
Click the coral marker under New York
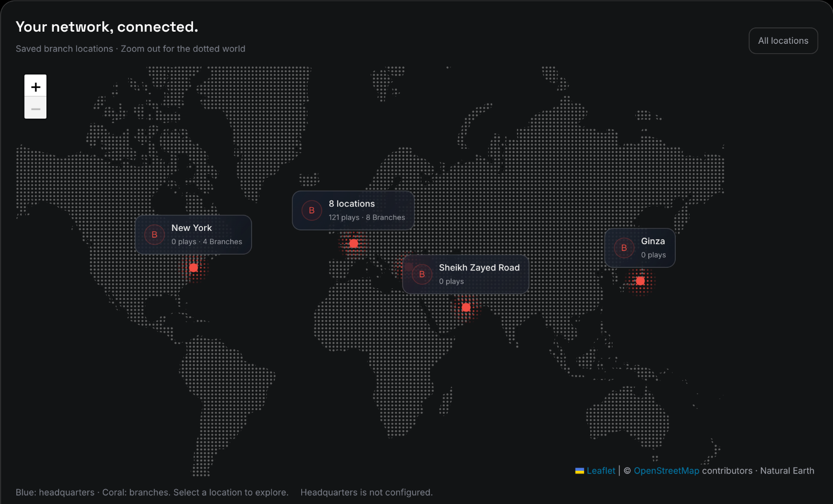point(194,268)
